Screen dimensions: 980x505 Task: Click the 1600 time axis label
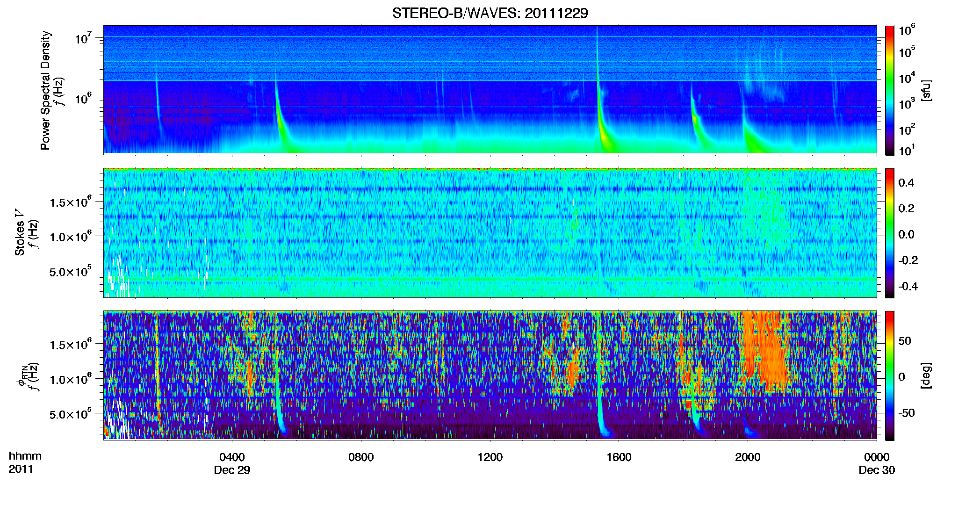click(619, 457)
